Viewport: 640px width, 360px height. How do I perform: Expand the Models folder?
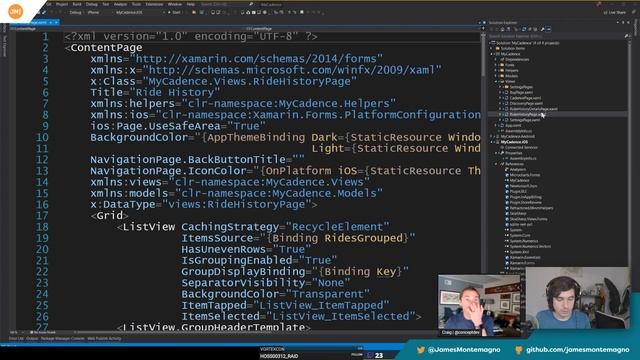[496, 76]
